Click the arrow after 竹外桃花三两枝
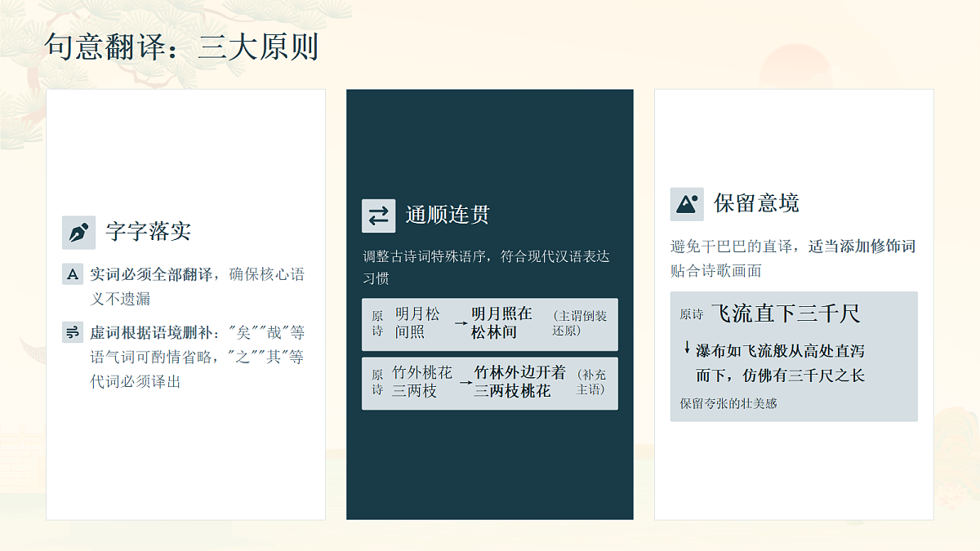 coord(465,382)
